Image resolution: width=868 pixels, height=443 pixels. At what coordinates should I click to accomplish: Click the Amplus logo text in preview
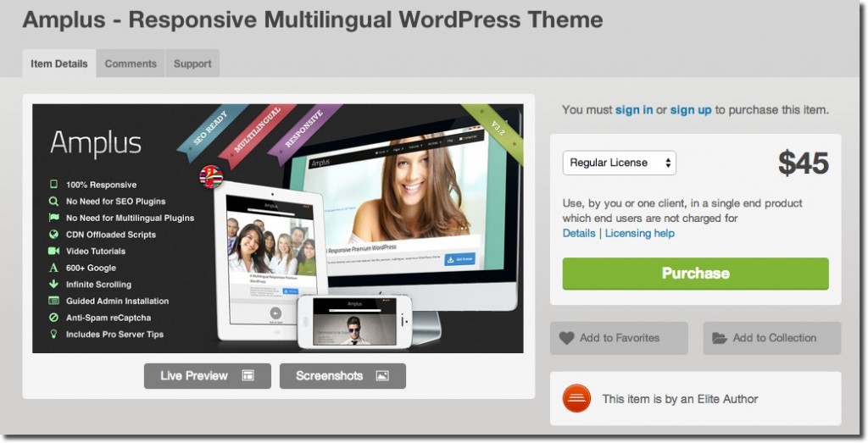[x=96, y=144]
